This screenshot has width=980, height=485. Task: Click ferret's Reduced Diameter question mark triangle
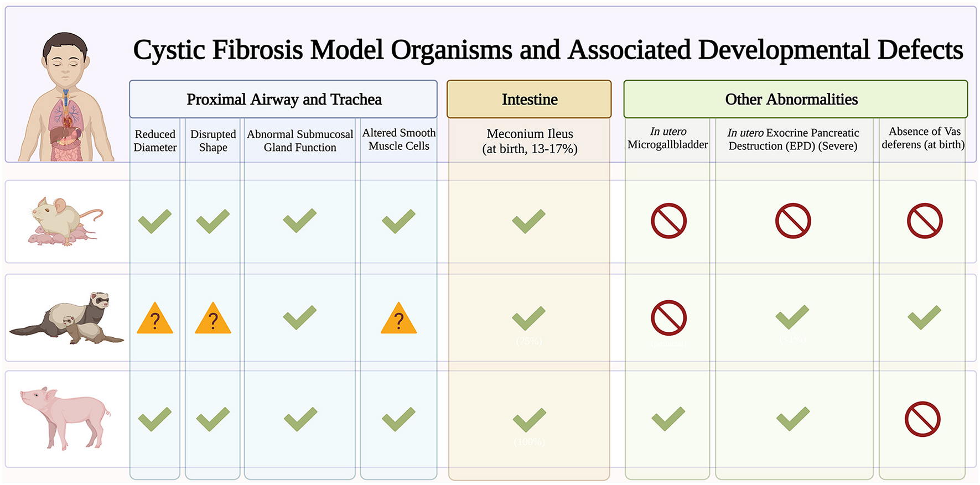click(x=155, y=319)
